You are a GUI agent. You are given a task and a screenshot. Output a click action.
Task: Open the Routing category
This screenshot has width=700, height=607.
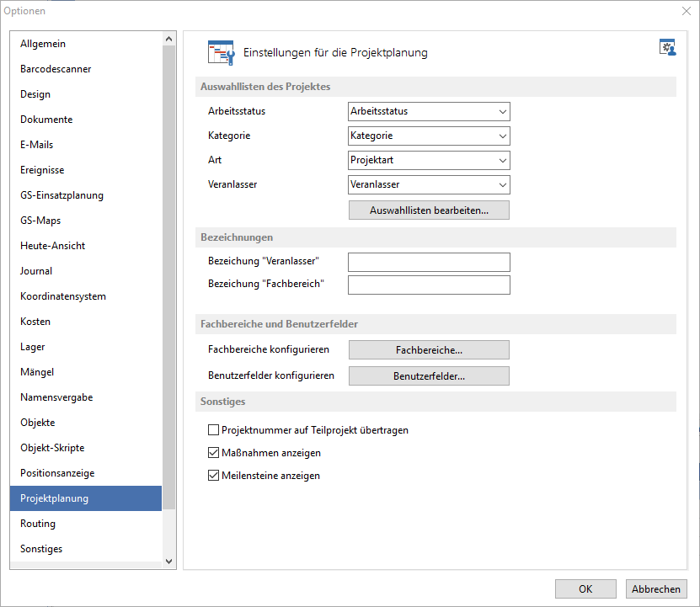click(86, 524)
